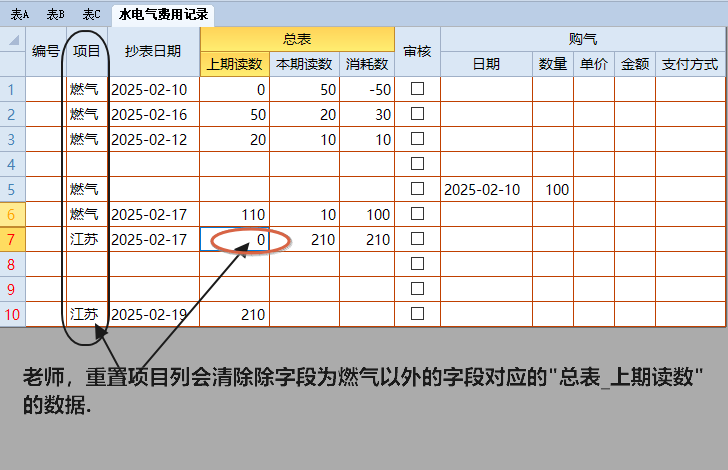Click the date cell 2025-02-19
The height and width of the screenshot is (470, 728).
(x=153, y=314)
